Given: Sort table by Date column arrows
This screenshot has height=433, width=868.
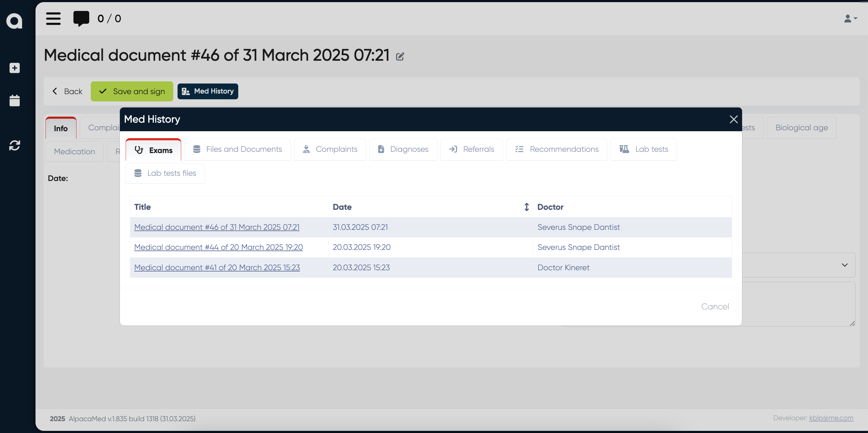Looking at the screenshot, I should tap(526, 207).
